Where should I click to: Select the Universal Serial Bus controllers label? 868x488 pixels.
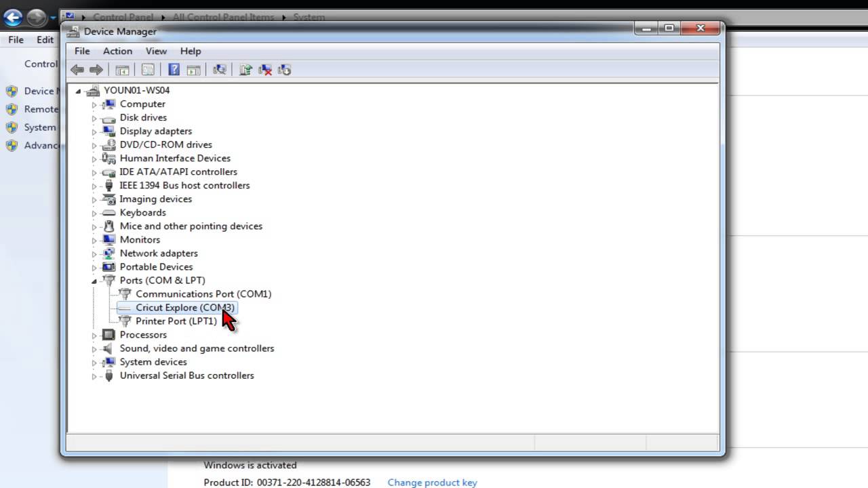(x=186, y=375)
